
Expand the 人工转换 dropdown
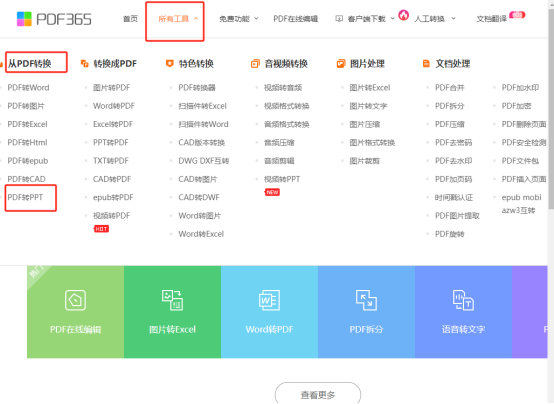click(435, 19)
